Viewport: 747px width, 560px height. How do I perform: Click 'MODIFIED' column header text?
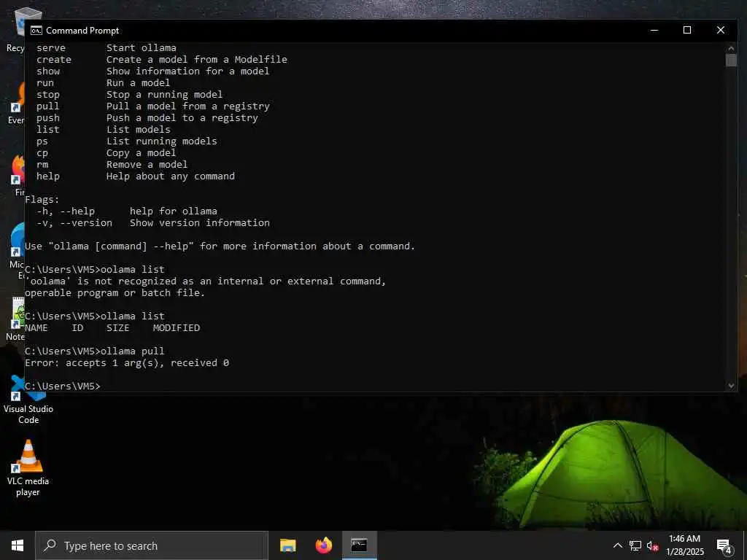pyautogui.click(x=177, y=327)
